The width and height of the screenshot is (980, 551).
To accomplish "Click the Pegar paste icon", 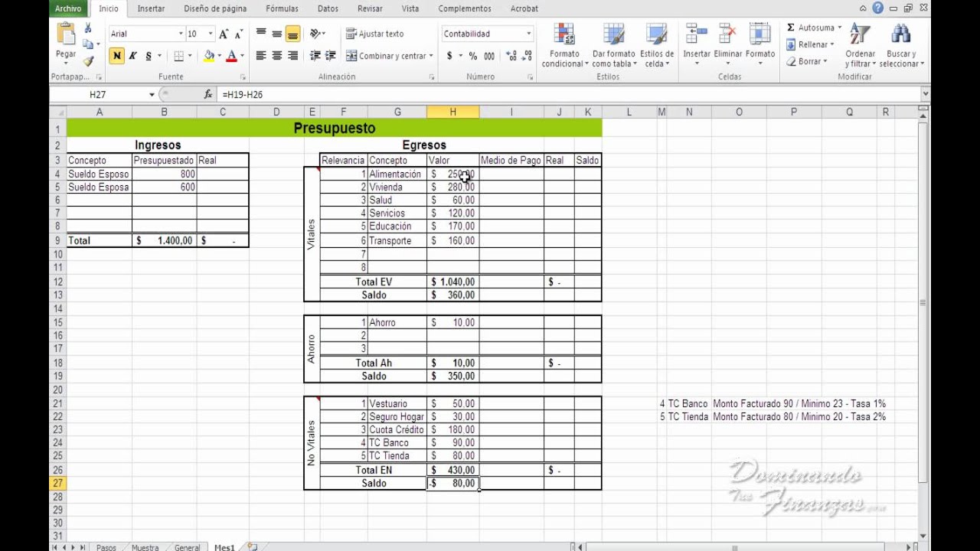I will click(x=66, y=35).
